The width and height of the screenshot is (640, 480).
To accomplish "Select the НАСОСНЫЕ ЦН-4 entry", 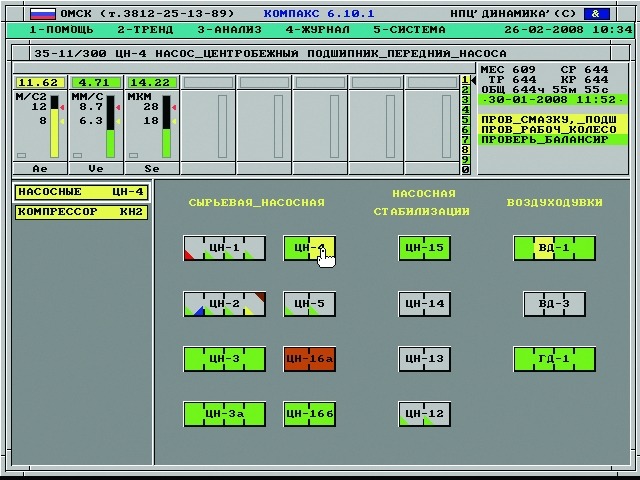I will pos(81,192).
